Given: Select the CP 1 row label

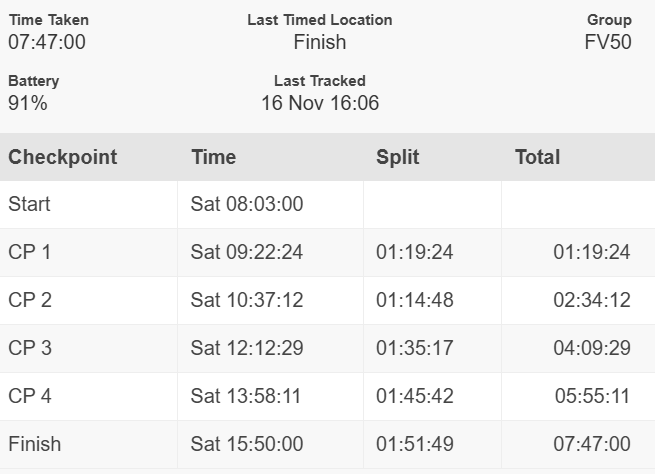Looking at the screenshot, I should click(29, 252).
